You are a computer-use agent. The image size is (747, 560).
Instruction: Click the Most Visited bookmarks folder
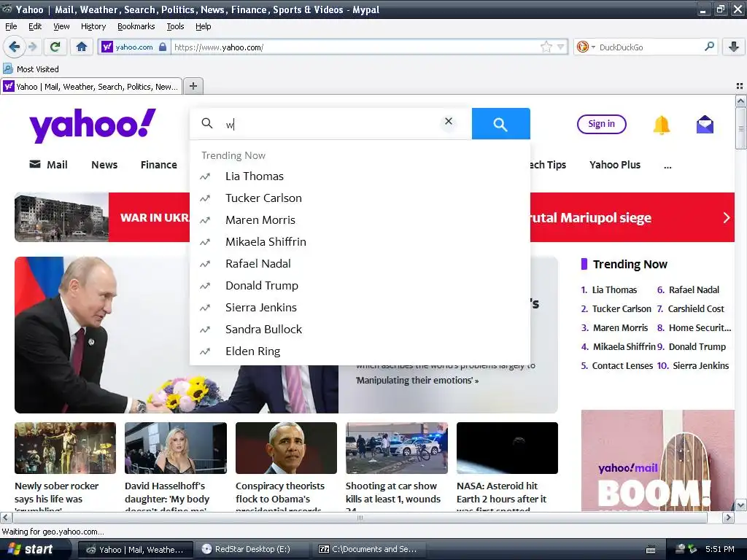coord(31,69)
